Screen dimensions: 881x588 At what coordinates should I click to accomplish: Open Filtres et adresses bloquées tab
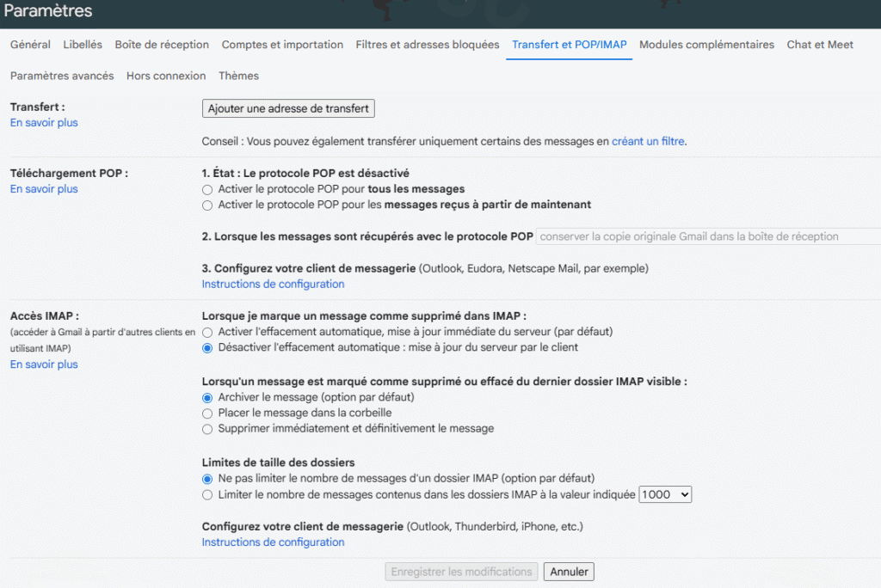pyautogui.click(x=427, y=45)
